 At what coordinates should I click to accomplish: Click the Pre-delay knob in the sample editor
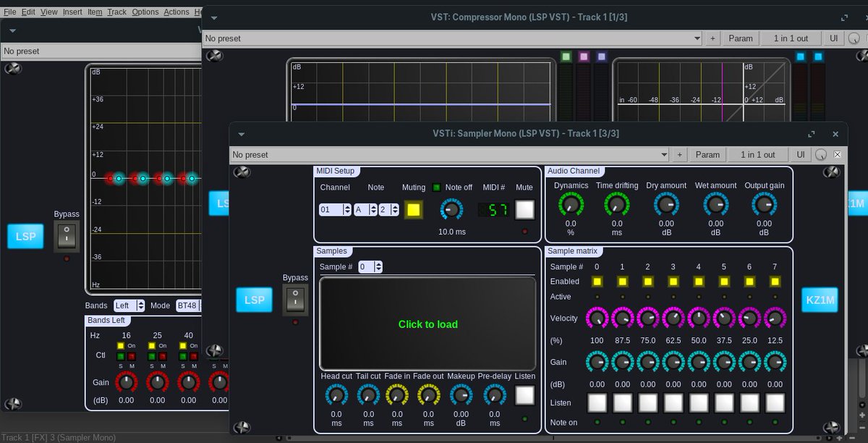coord(494,395)
